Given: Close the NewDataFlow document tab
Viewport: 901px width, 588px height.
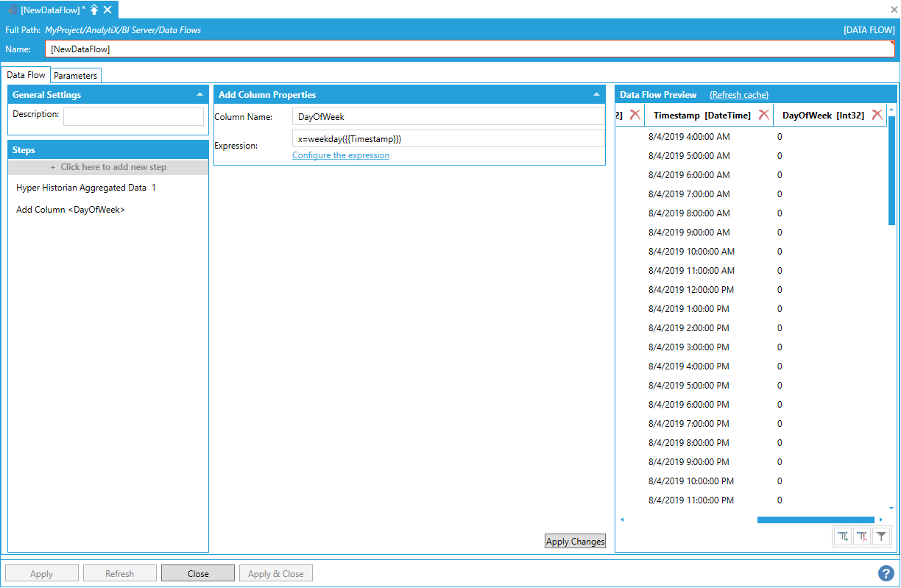Looking at the screenshot, I should point(107,10).
